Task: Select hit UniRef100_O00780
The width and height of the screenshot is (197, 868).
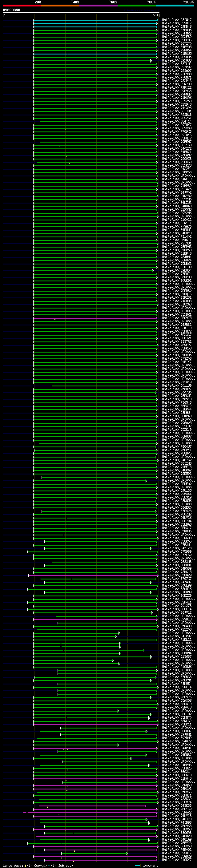Action: tap(177, 392)
